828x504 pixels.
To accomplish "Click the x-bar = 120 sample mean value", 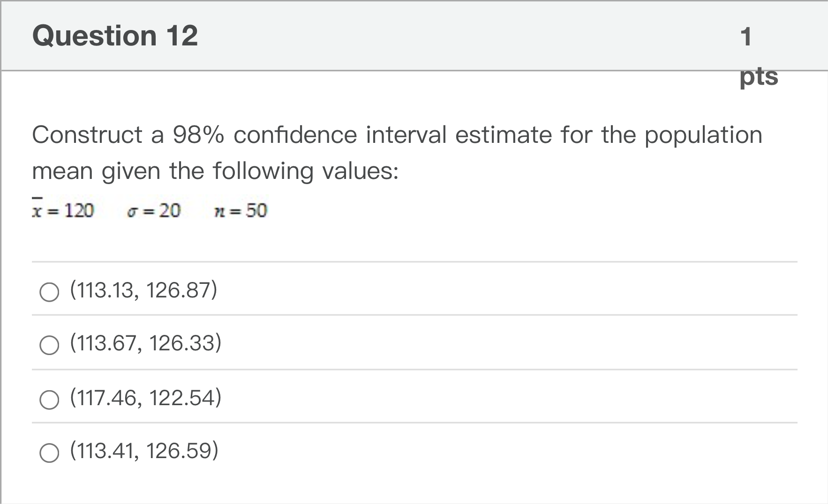I will tap(63, 210).
